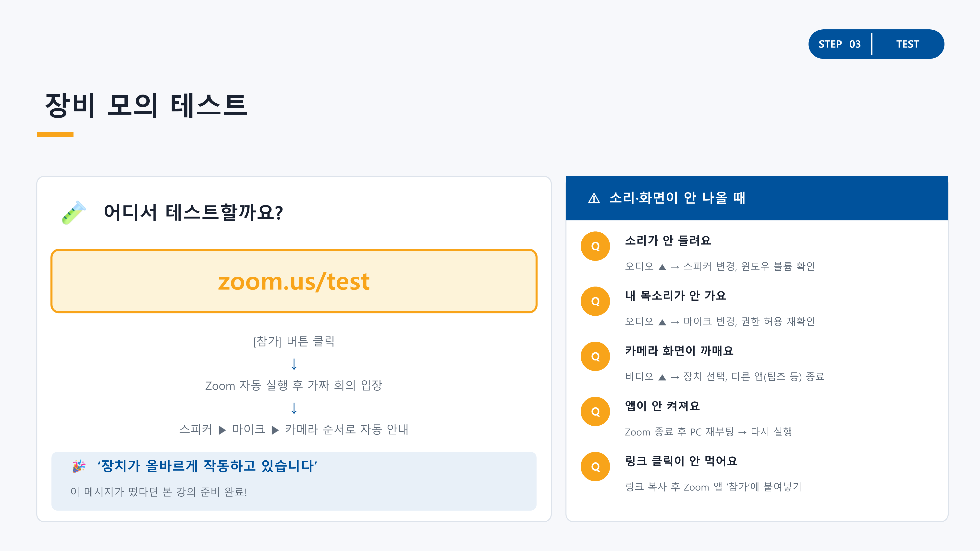
Task: Click the Q badge beside 링크 클릭이 안 먹어요
Action: 595,467
